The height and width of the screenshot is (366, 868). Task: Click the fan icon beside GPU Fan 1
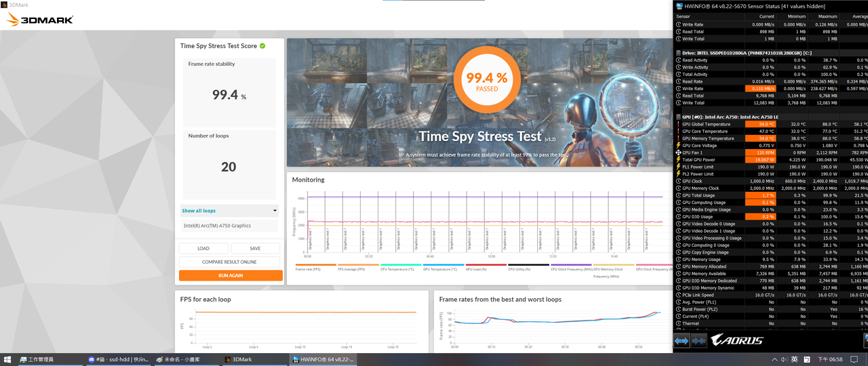tap(678, 152)
